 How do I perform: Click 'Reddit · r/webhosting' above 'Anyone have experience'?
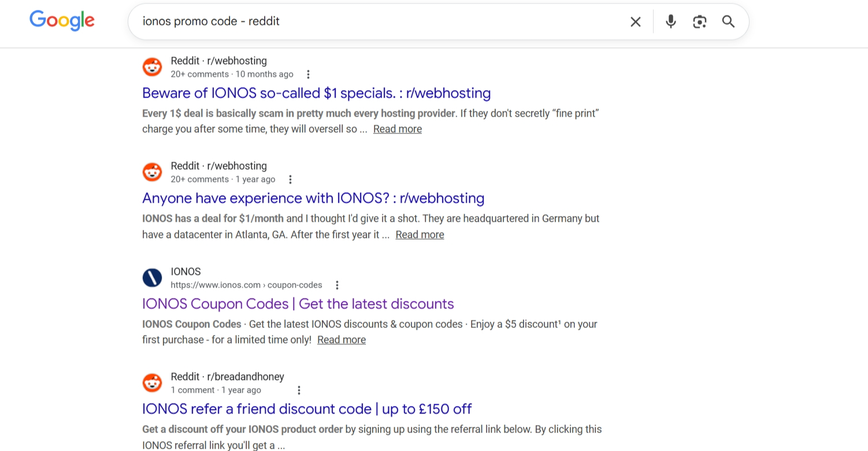click(219, 166)
